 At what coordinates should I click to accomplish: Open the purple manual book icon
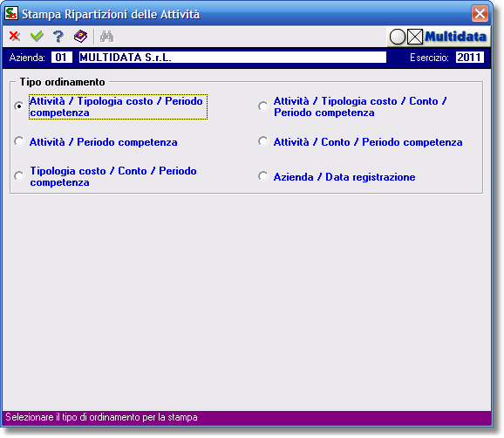point(80,37)
